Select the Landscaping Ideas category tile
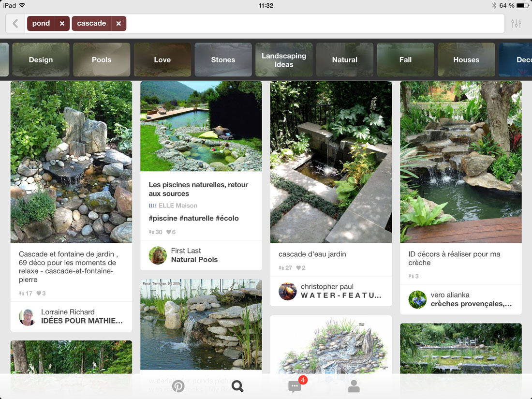 (283, 59)
